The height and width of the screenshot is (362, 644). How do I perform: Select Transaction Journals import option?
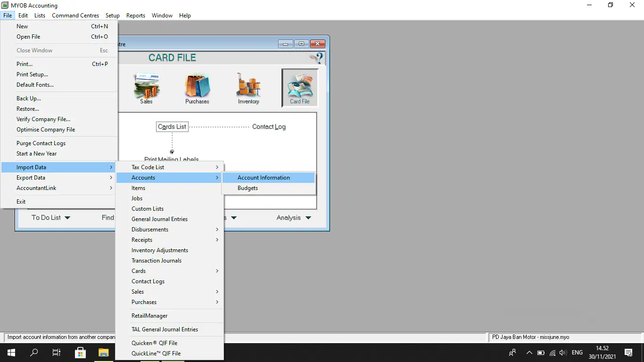pos(170,261)
